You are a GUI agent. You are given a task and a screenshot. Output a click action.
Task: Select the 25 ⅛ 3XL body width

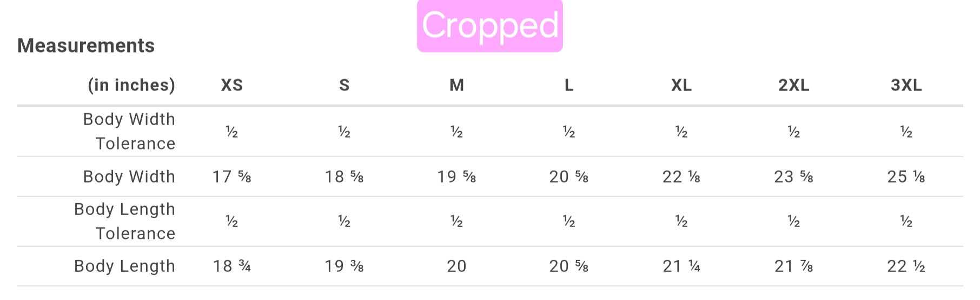click(906, 177)
